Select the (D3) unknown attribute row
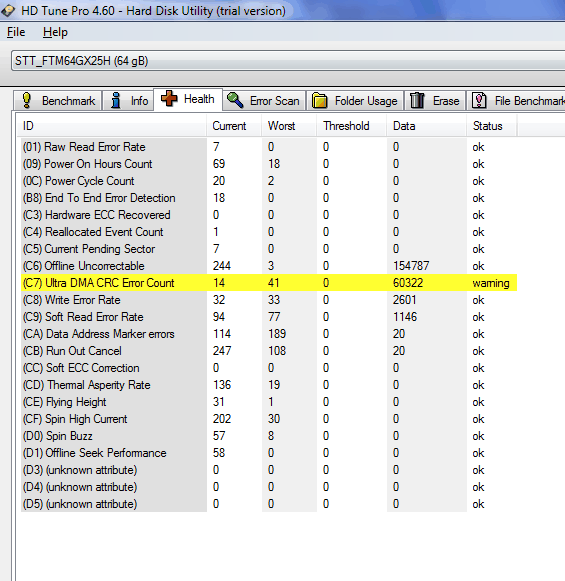Screen dimensions: 565x581 pyautogui.click(x=269, y=470)
